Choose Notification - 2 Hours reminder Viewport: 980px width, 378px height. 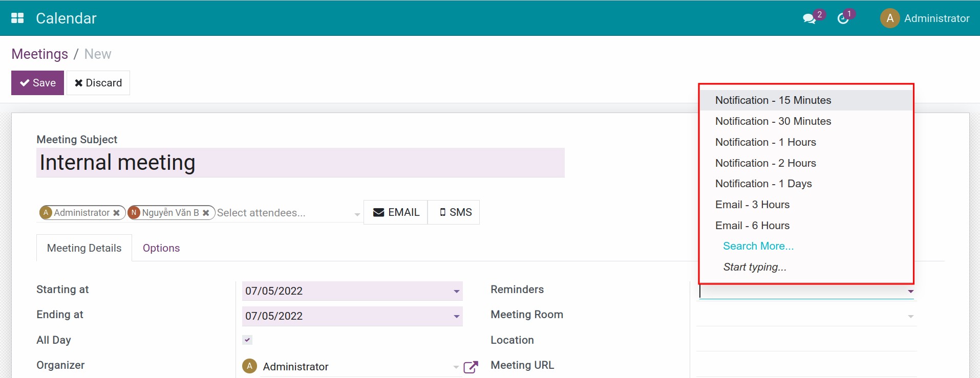coord(806,163)
